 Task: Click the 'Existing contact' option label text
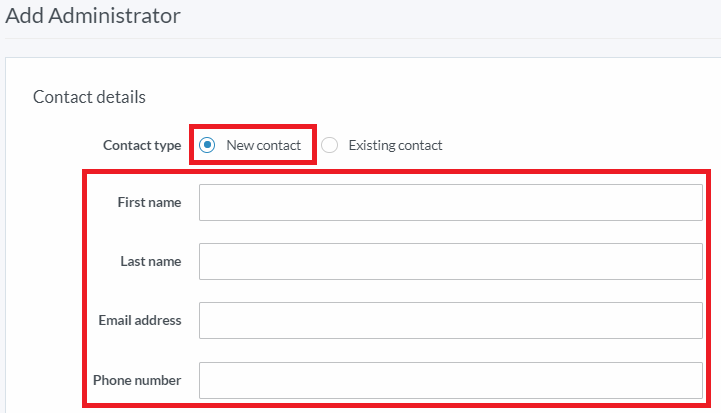coord(395,145)
